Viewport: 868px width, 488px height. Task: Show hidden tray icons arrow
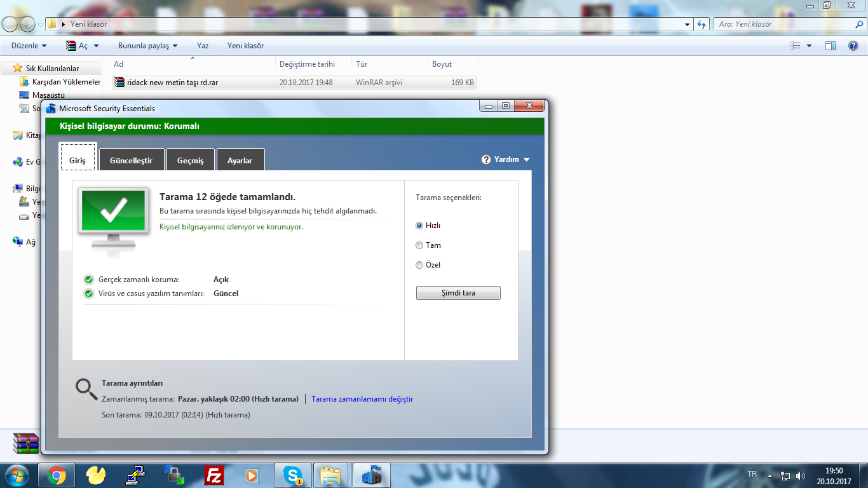(x=770, y=475)
